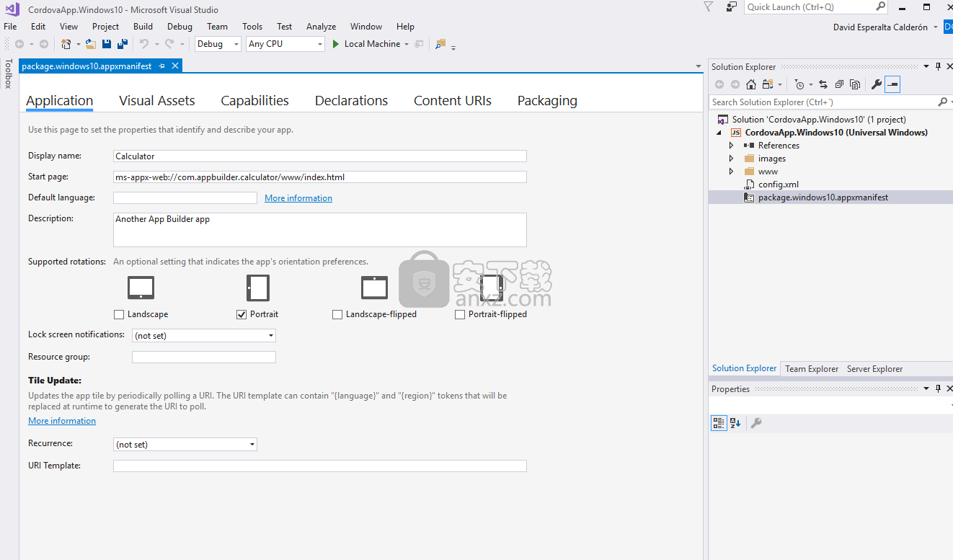Click the Properties wrench in Solution Explorer
Viewport: 953px width, 560px height.
[x=877, y=84]
